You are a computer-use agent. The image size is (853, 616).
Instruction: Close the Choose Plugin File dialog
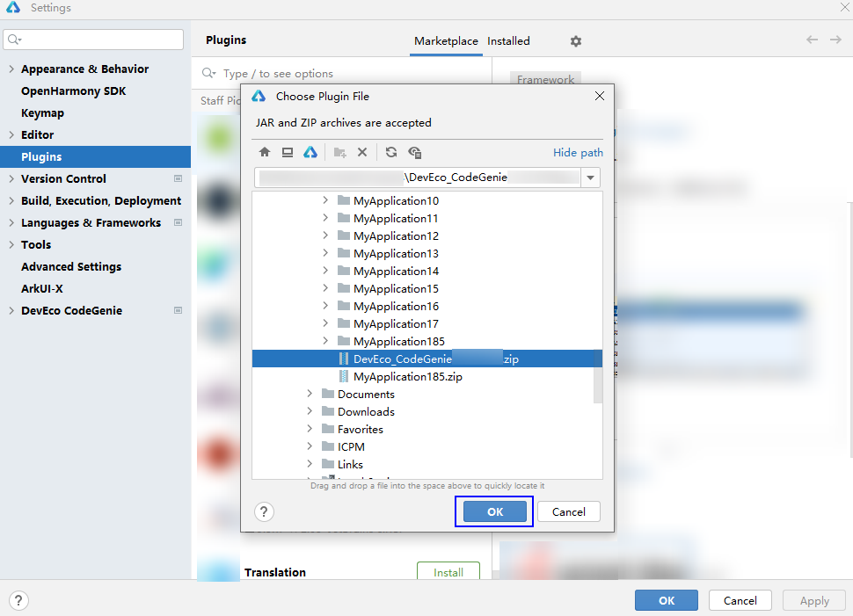click(600, 97)
